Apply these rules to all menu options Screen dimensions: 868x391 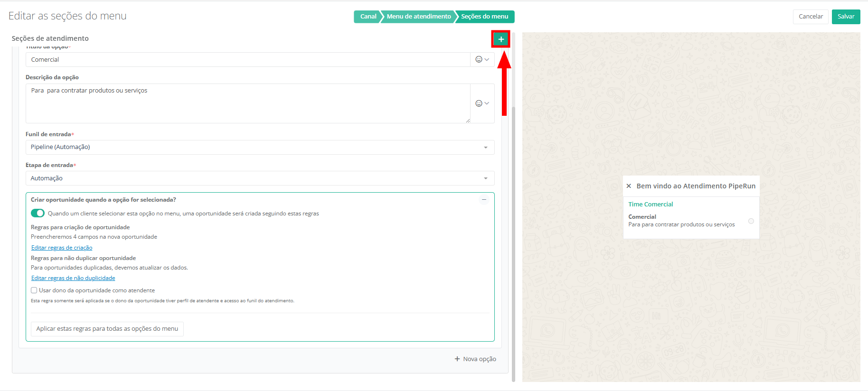tap(107, 329)
